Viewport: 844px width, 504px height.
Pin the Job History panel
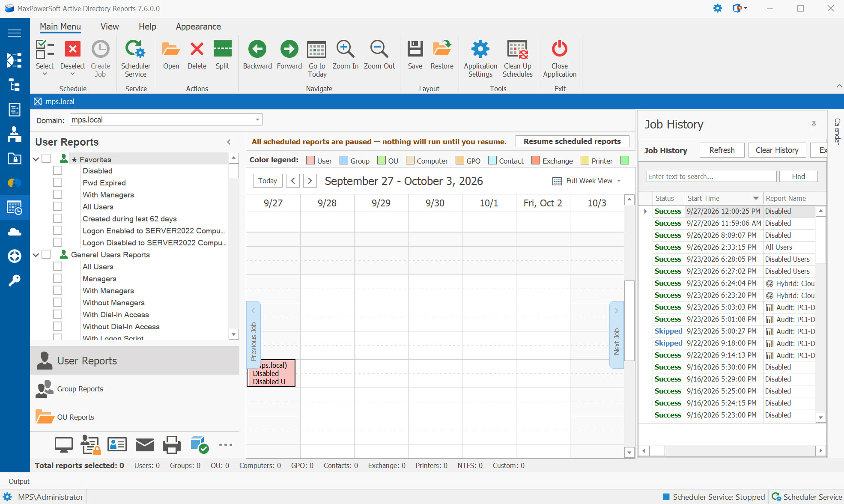tap(814, 124)
